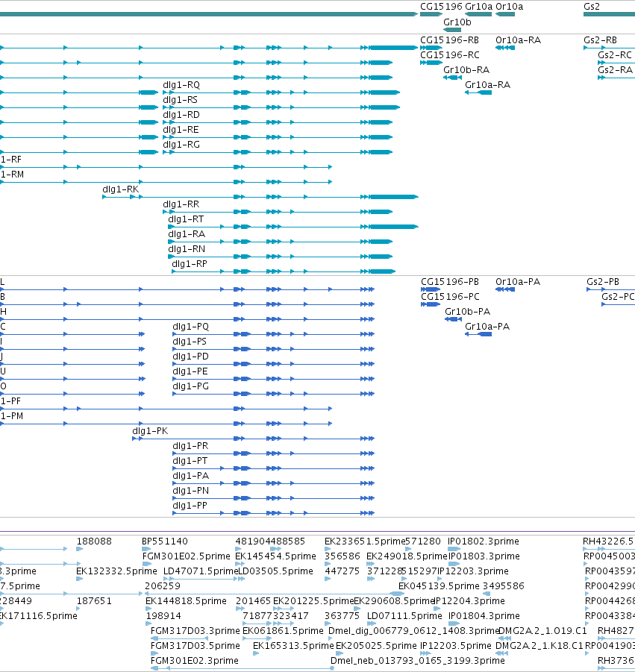Click EST IP01802.3prime
The image size is (635, 672).
484,541
